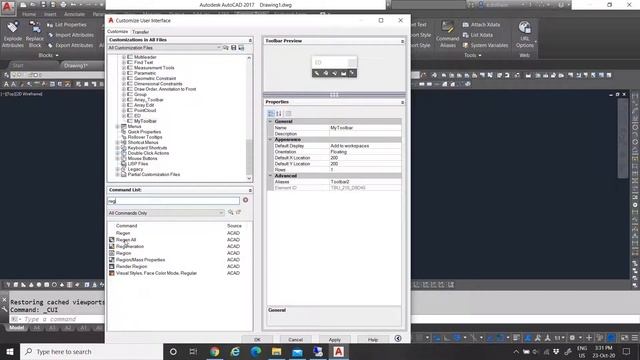
Task: Click the Attach Xdata ribbon button
Action: pyautogui.click(x=481, y=24)
